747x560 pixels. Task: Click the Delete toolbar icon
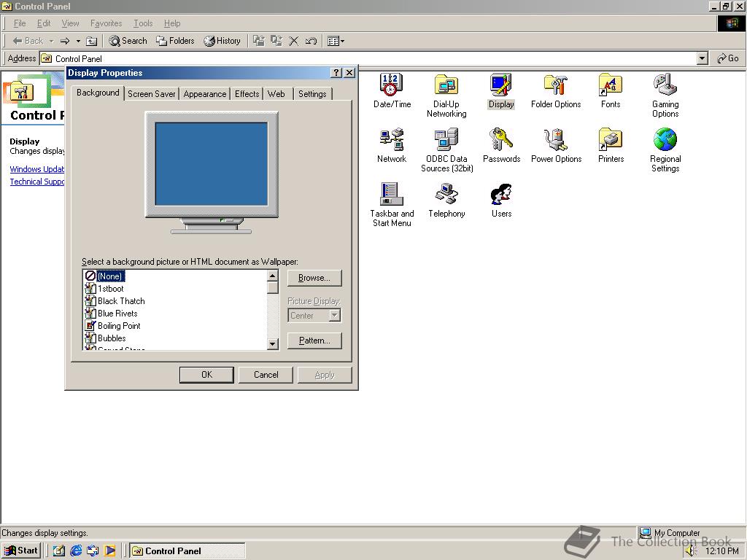(293, 41)
